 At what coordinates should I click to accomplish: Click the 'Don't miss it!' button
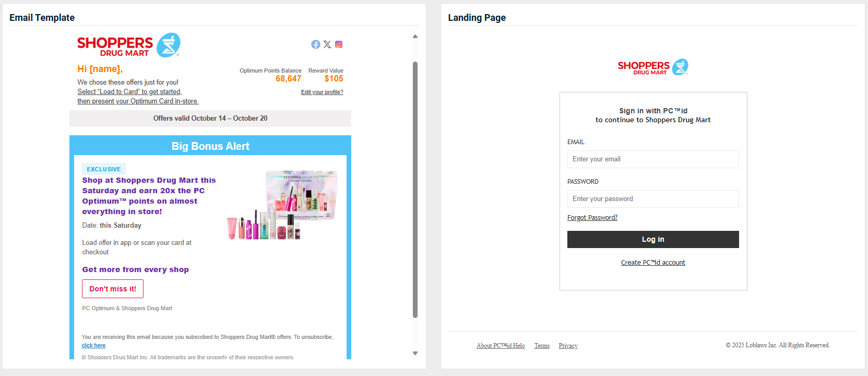113,289
